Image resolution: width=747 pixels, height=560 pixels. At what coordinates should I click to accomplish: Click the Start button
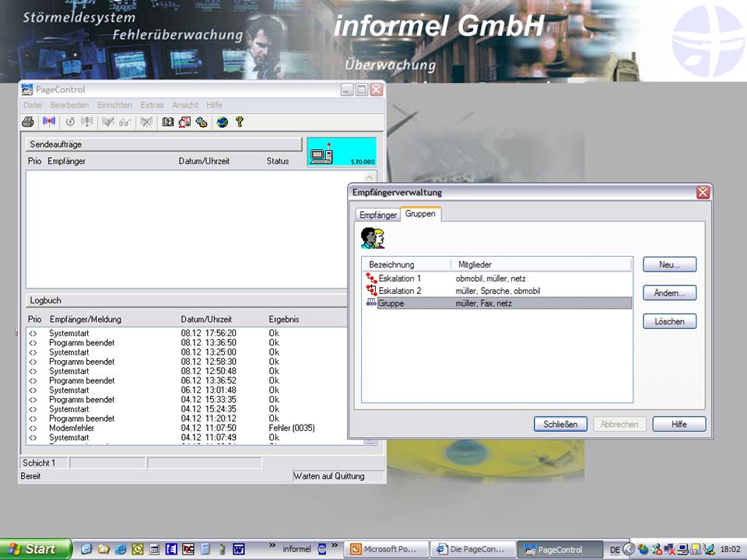point(36,549)
